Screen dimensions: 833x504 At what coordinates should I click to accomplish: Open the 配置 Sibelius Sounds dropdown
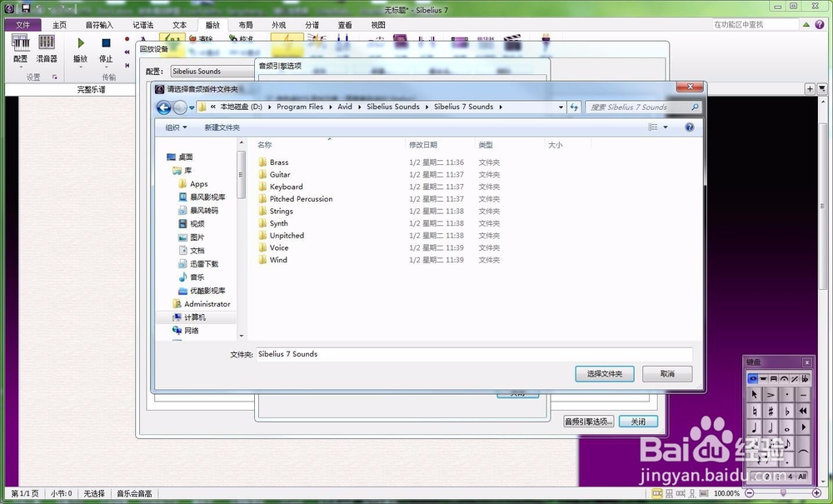pyautogui.click(x=212, y=71)
